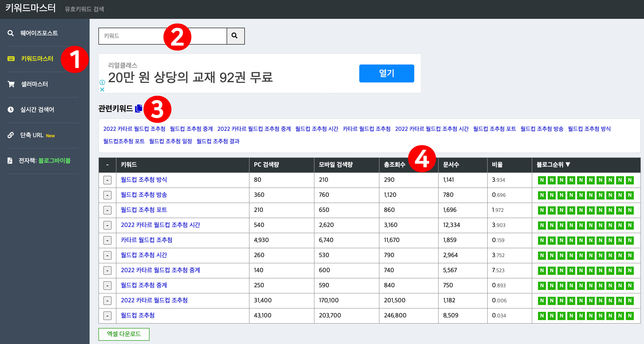Click the 엑셀 다운로드 button
Image resolution: width=644 pixels, height=344 pixels.
pos(124,334)
